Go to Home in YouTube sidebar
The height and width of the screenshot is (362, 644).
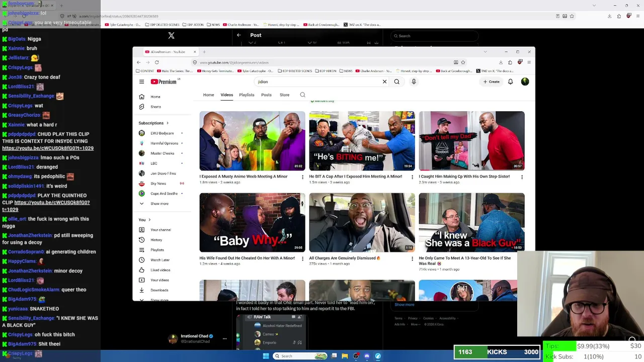coord(155,97)
